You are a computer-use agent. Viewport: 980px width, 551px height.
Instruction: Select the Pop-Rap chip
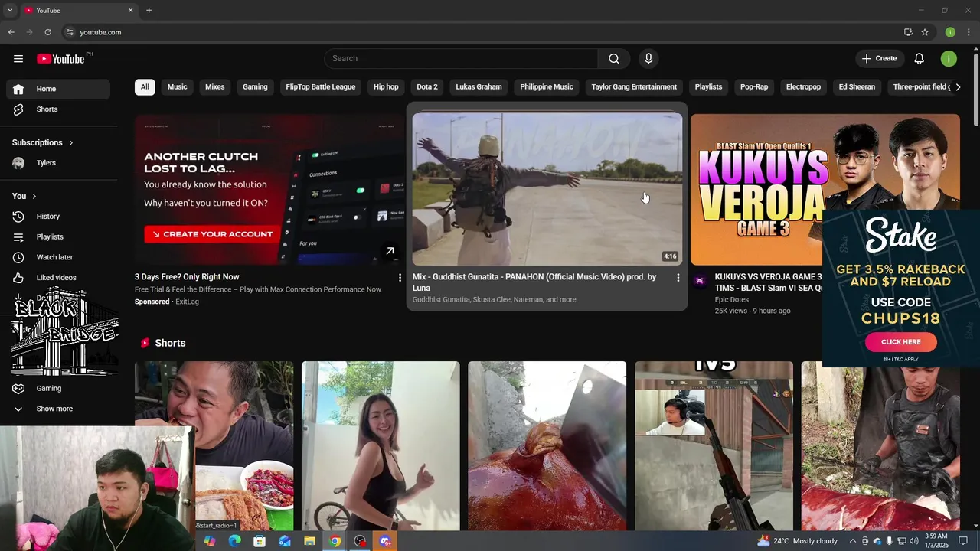[x=754, y=87]
